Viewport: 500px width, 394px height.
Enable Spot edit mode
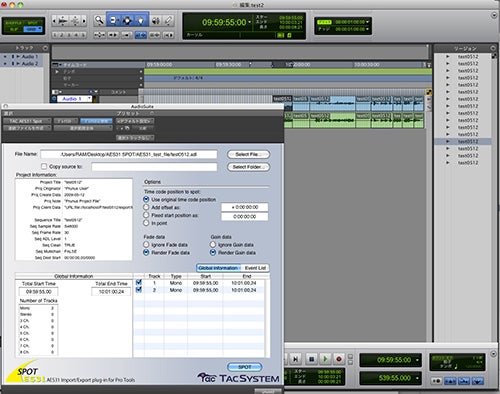tap(33, 22)
